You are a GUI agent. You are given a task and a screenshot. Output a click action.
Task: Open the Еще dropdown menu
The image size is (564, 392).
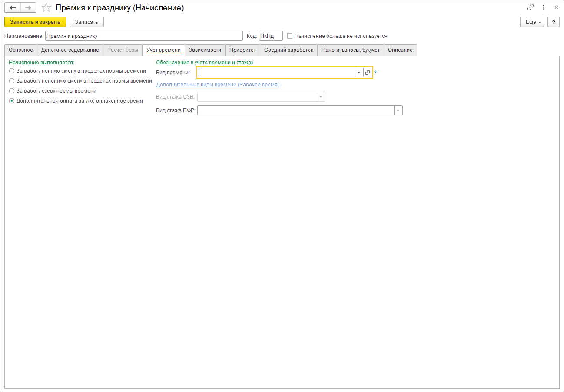(x=532, y=22)
